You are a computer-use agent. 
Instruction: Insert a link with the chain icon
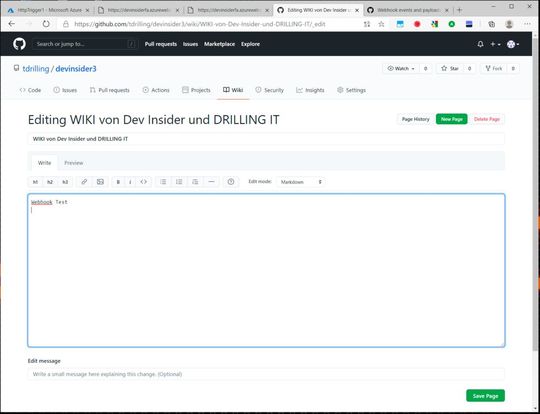click(x=84, y=182)
